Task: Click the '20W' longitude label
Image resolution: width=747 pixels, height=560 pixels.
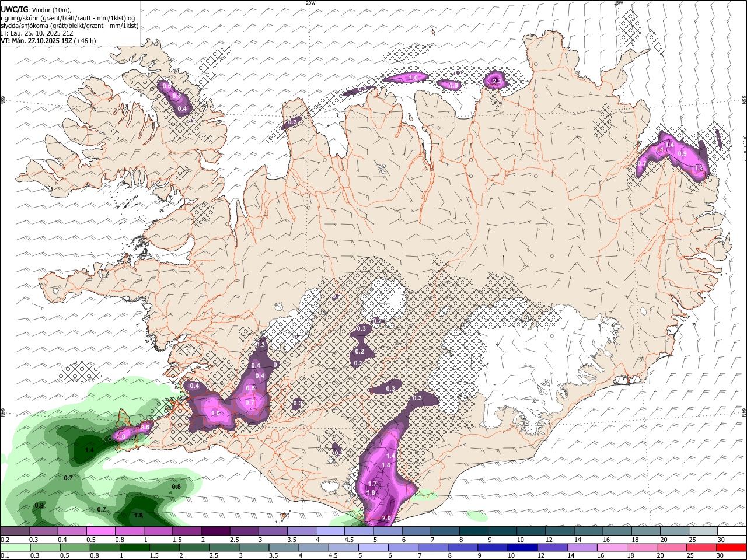Action: click(310, 3)
